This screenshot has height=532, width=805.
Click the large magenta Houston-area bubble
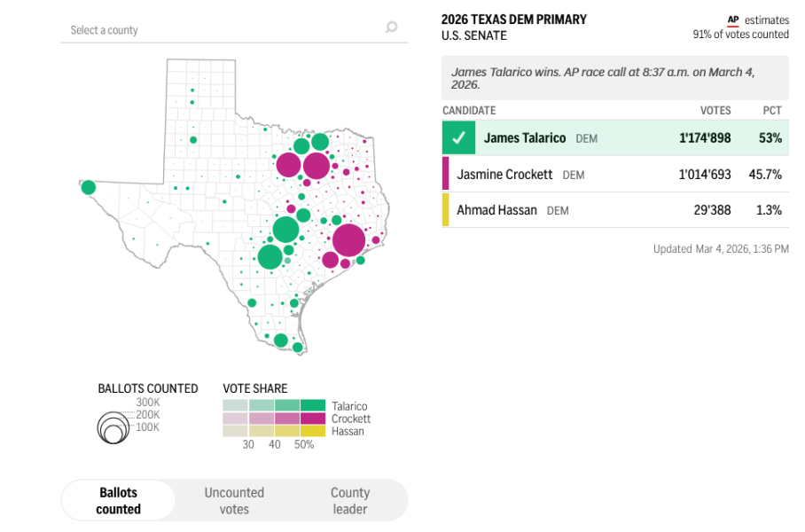[348, 240]
